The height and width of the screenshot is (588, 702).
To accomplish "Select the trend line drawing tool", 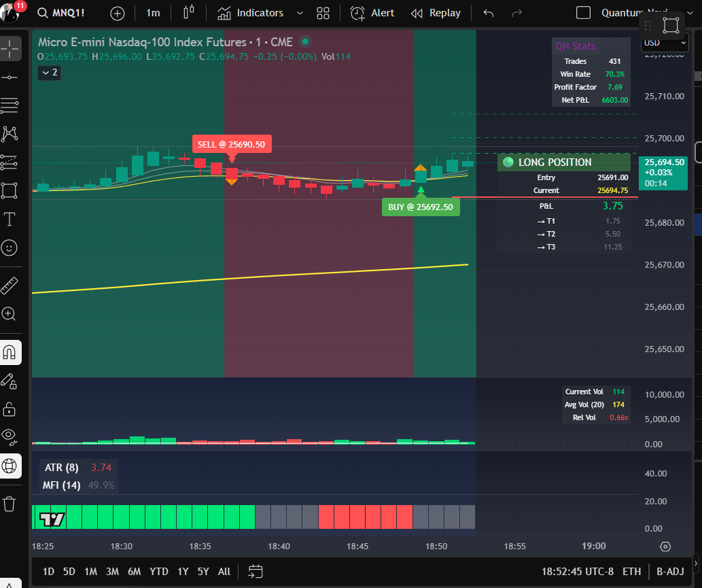I will point(10,77).
